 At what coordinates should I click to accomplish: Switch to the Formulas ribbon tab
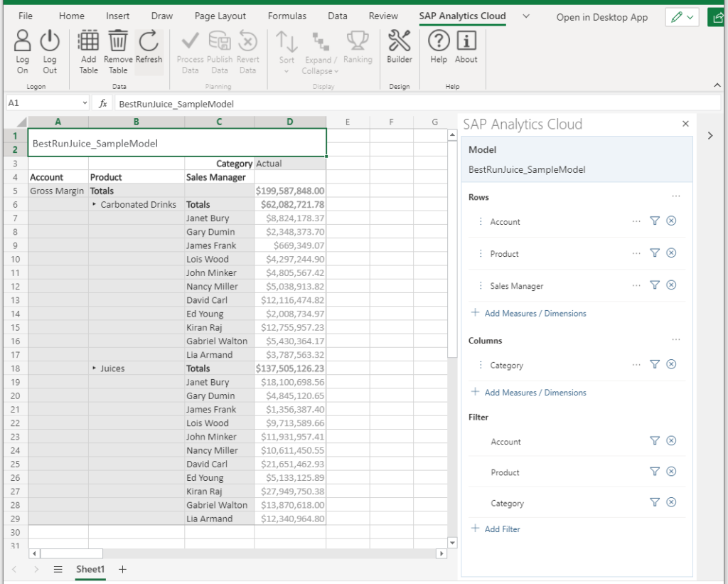coord(287,16)
